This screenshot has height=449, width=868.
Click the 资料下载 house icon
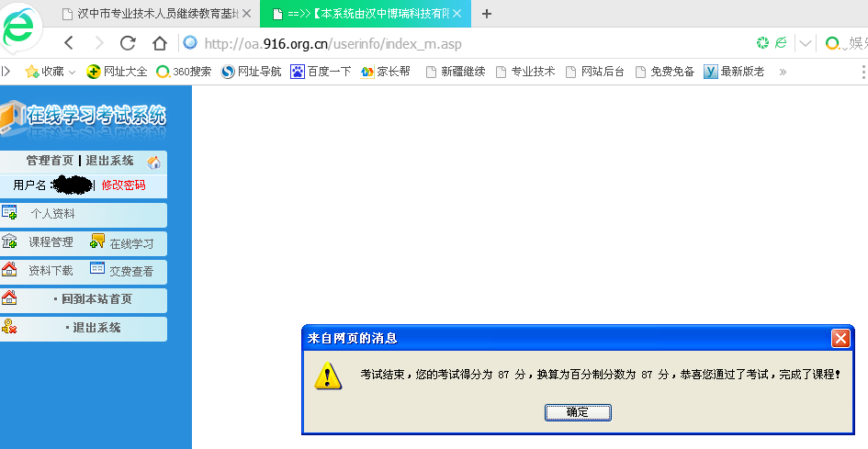(x=10, y=269)
